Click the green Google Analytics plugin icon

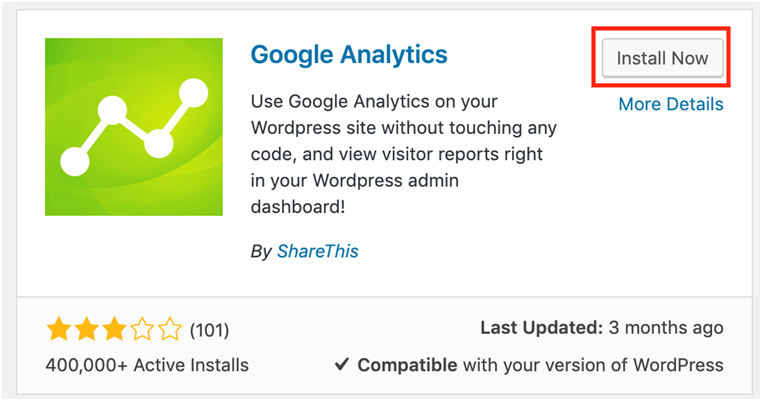coord(133,127)
